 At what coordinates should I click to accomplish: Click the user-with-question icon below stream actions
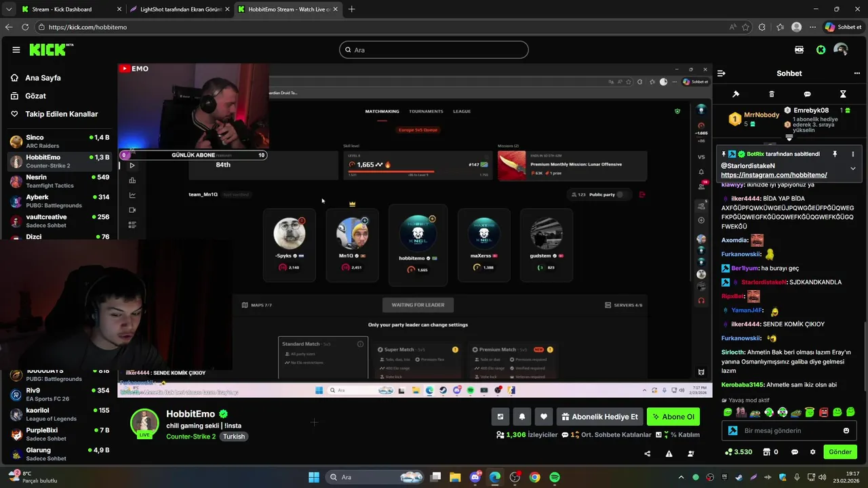(x=691, y=453)
